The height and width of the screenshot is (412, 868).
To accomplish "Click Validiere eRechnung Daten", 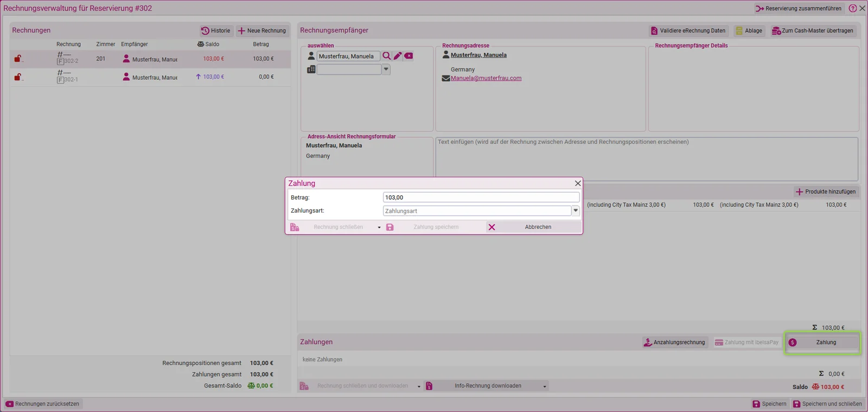I will point(688,31).
